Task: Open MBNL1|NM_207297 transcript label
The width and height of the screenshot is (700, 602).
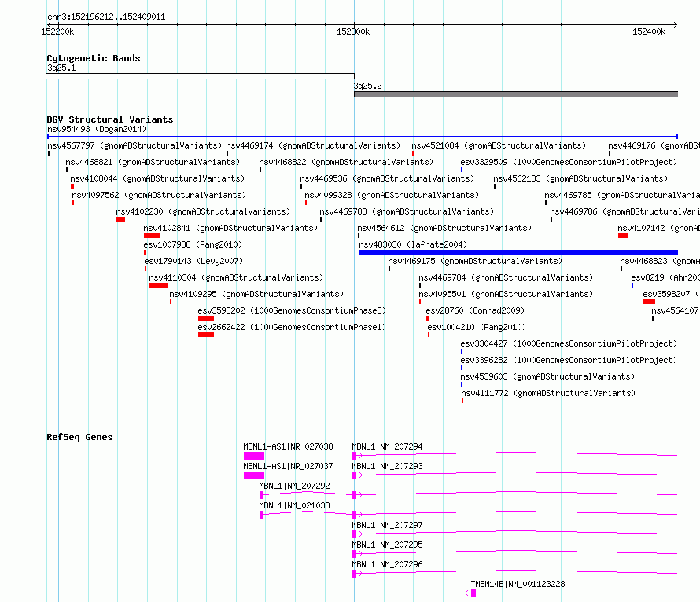Action: (387, 525)
